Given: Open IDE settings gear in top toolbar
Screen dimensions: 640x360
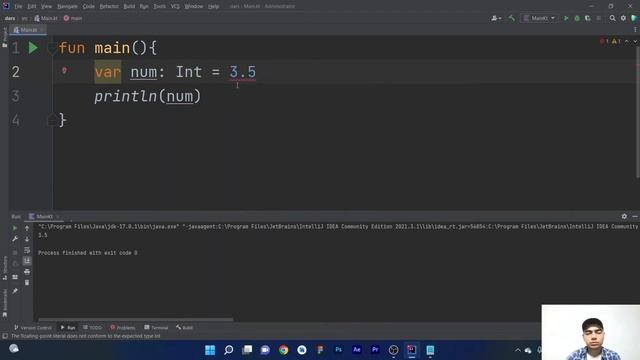Looking at the screenshot, I should coord(623,18).
